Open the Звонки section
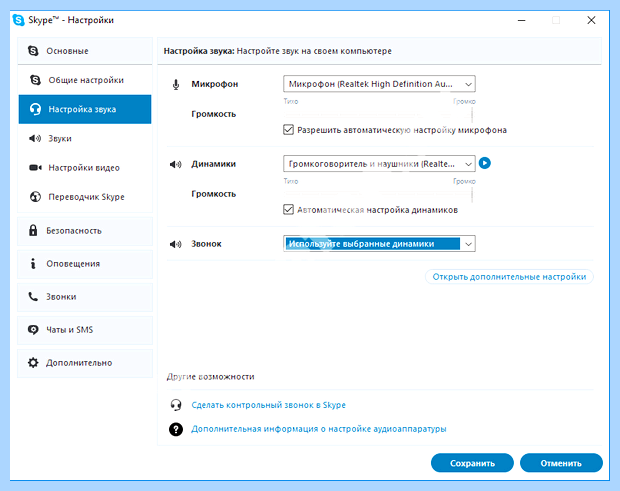 tap(85, 297)
